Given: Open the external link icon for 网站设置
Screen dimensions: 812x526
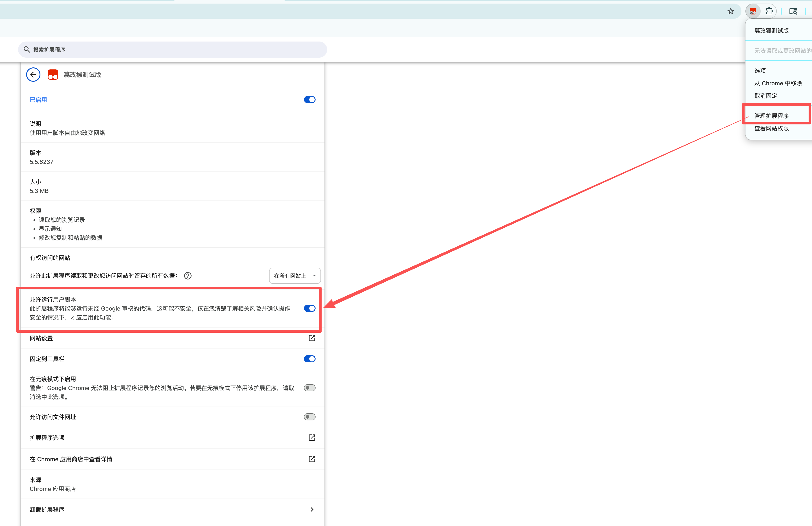Looking at the screenshot, I should click(x=312, y=338).
